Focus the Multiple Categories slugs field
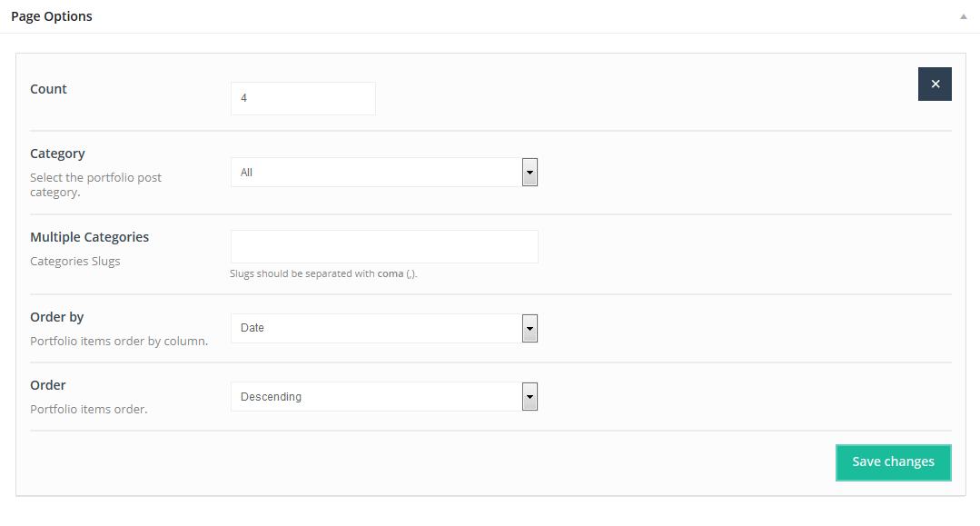The width and height of the screenshot is (980, 526). pos(384,246)
